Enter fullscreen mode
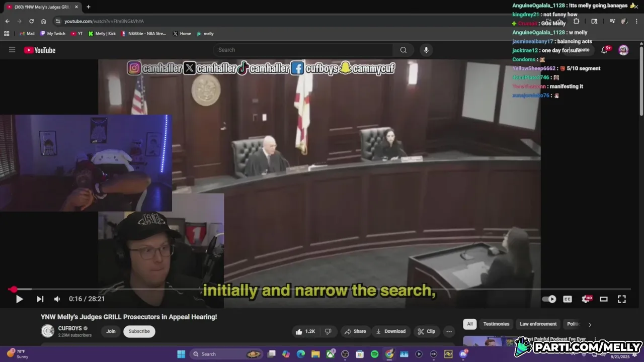 (622, 299)
